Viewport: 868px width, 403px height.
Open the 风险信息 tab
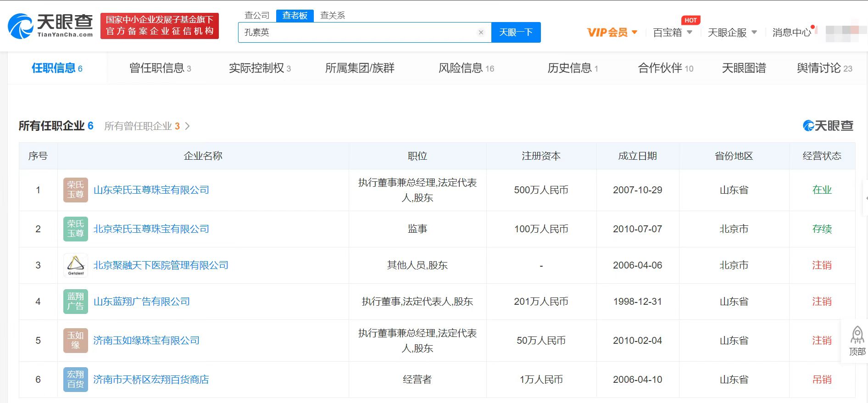click(x=466, y=68)
